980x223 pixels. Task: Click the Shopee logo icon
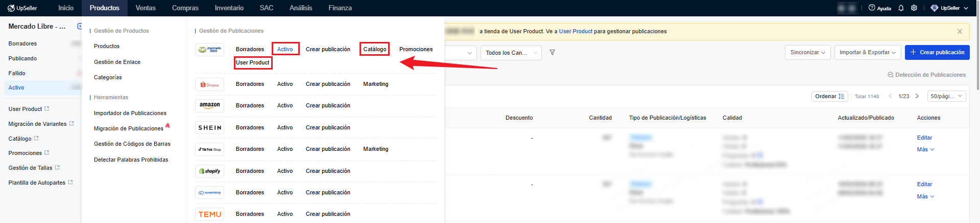tap(209, 84)
